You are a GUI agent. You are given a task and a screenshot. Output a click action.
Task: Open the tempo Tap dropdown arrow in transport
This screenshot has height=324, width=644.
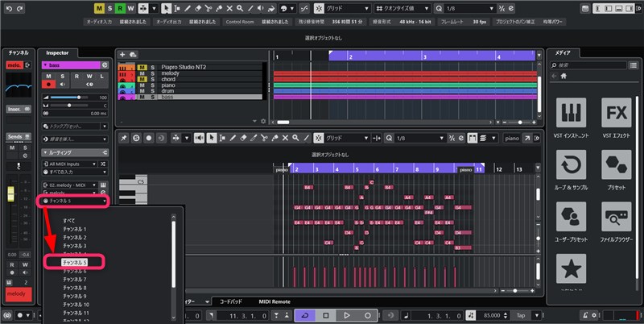click(537, 315)
